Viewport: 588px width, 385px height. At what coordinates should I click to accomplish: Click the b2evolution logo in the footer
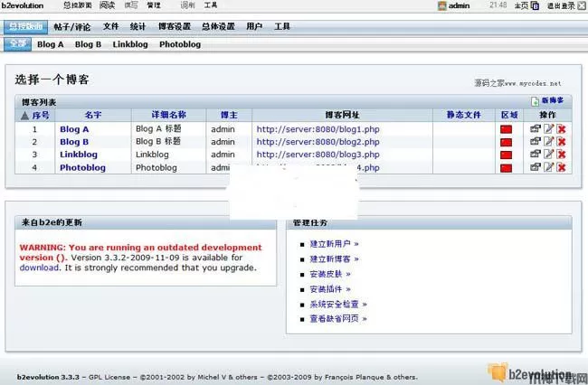(529, 373)
